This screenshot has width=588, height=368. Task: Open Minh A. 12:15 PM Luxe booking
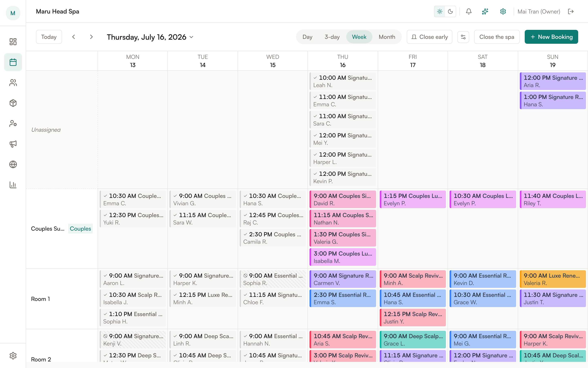click(x=203, y=298)
